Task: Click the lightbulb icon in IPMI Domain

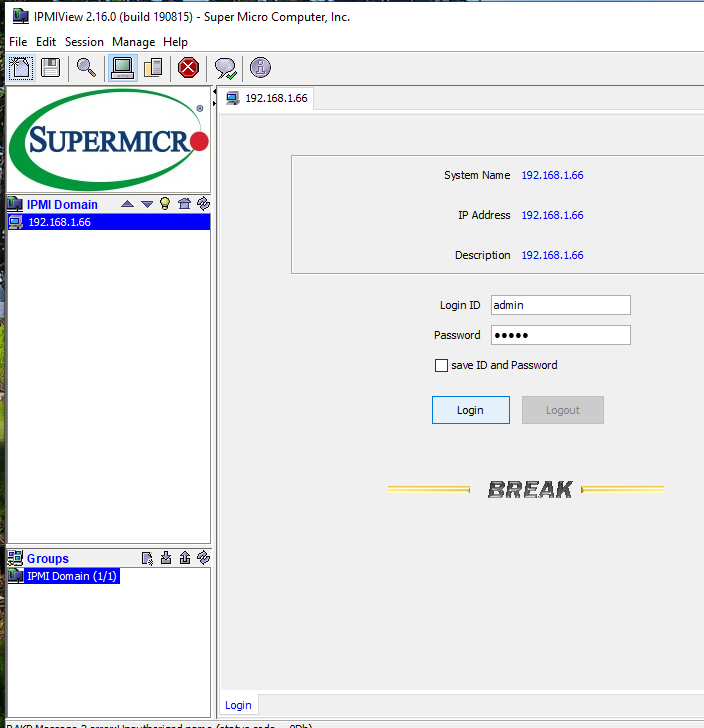Action: click(165, 204)
